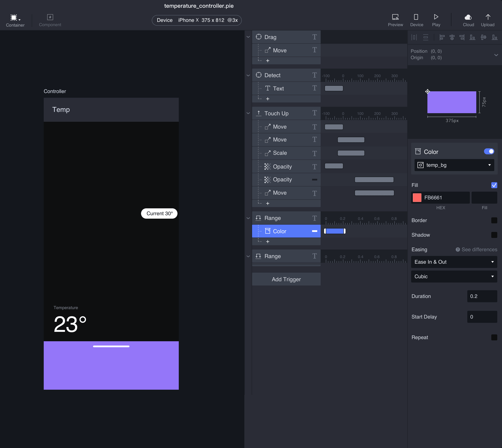Click the distribute horizontally icon
The height and width of the screenshot is (448, 502).
(414, 37)
